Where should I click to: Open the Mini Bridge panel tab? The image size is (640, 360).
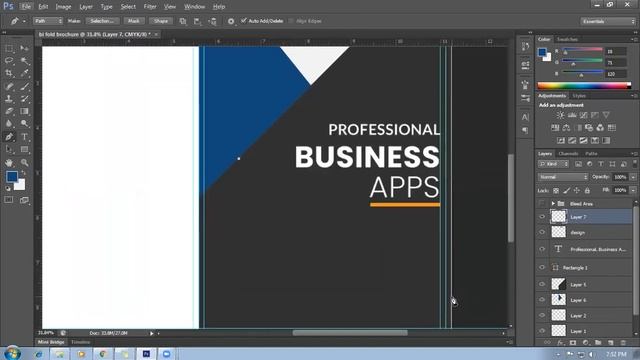point(51,342)
